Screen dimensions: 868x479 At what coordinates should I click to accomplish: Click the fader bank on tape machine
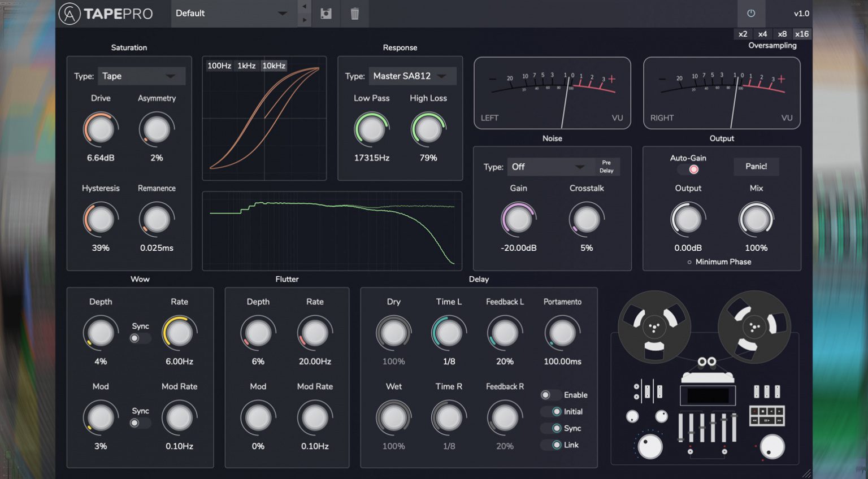tap(707, 428)
